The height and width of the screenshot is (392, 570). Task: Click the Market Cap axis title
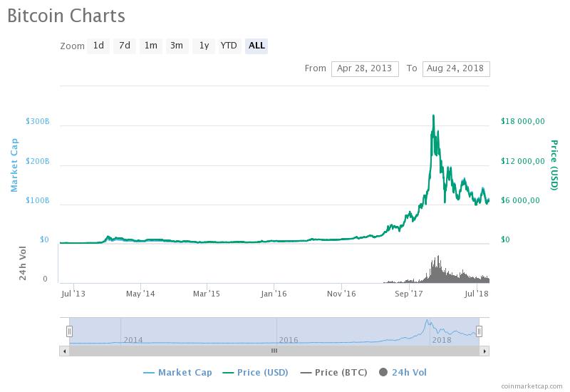(x=14, y=165)
